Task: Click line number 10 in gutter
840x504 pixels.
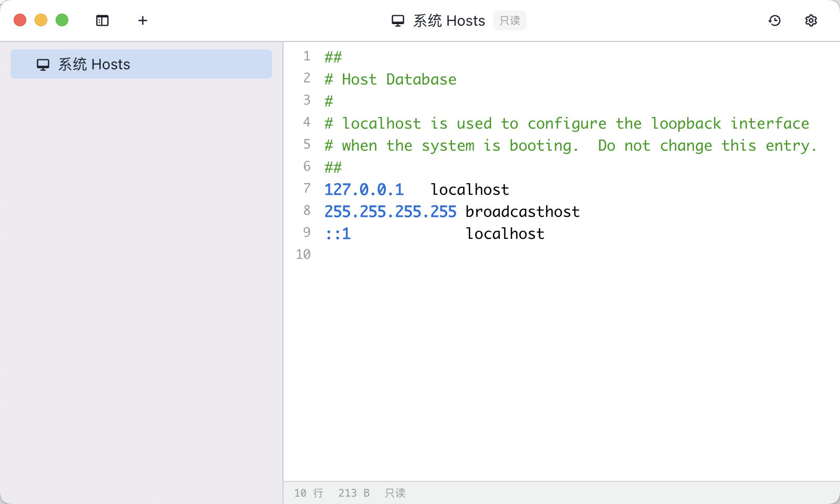Action: [303, 255]
